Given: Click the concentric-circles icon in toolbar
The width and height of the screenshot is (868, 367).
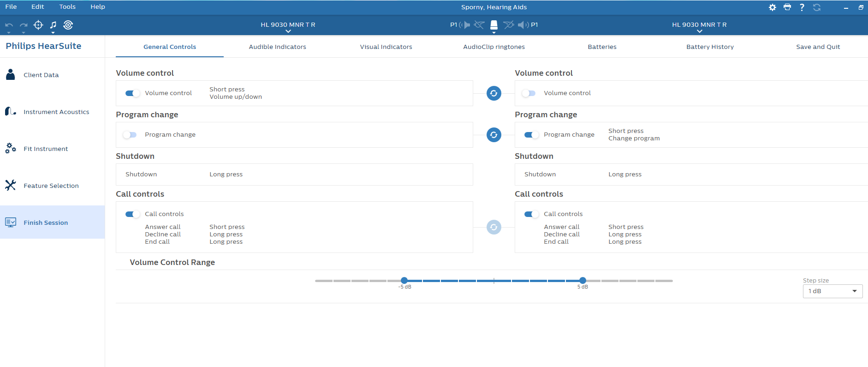Looking at the screenshot, I should click(x=68, y=25).
